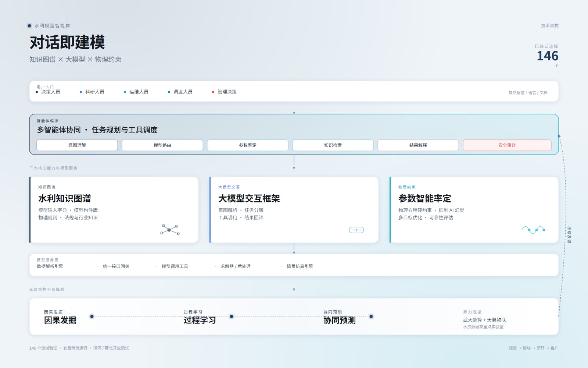Select the 参数率定 chip
This screenshot has height=368, width=588.
(248, 145)
